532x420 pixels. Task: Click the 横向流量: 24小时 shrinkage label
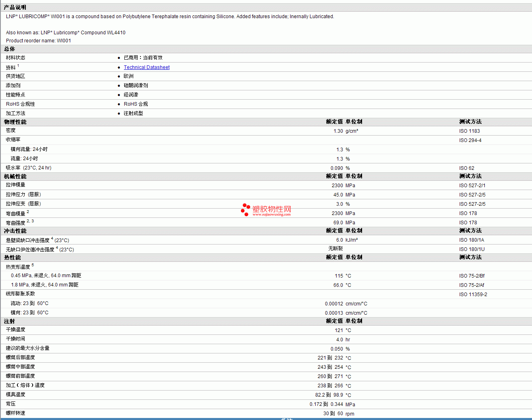(29, 149)
